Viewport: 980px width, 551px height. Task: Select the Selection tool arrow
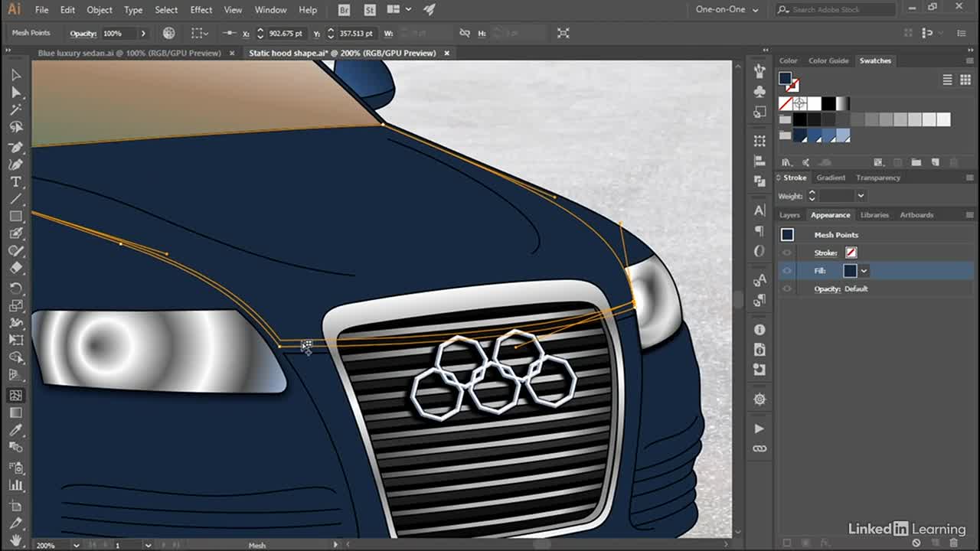click(15, 75)
